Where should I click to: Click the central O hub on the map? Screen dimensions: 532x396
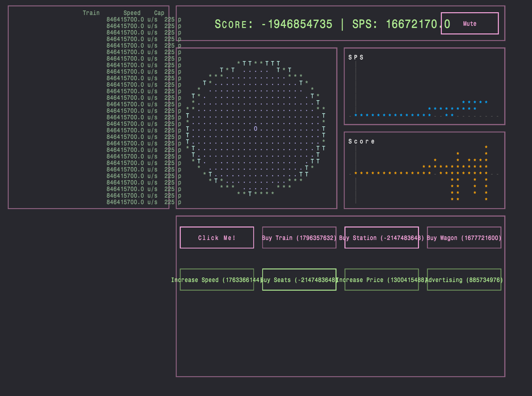pos(256,129)
